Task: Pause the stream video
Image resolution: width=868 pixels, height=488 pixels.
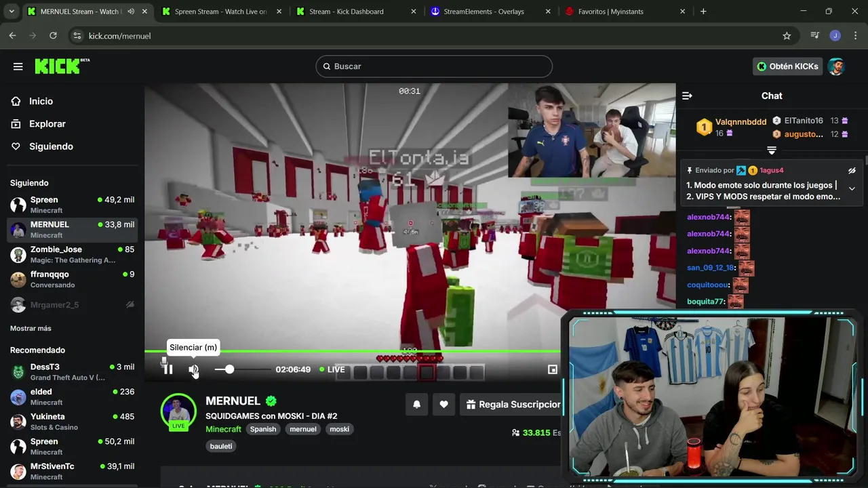Action: 167,369
